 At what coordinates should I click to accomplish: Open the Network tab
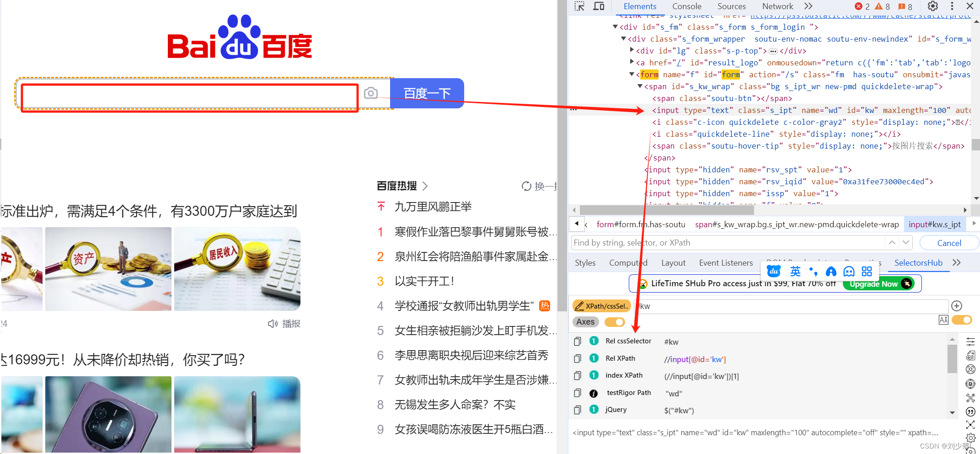tap(777, 6)
